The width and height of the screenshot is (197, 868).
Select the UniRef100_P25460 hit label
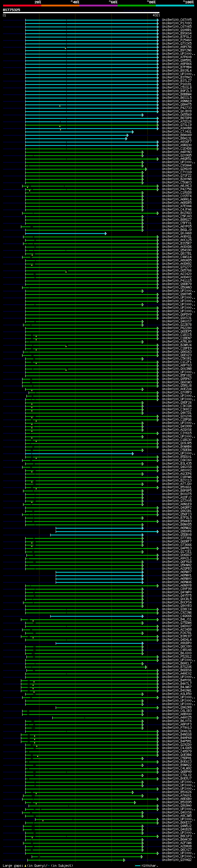click(x=177, y=40)
